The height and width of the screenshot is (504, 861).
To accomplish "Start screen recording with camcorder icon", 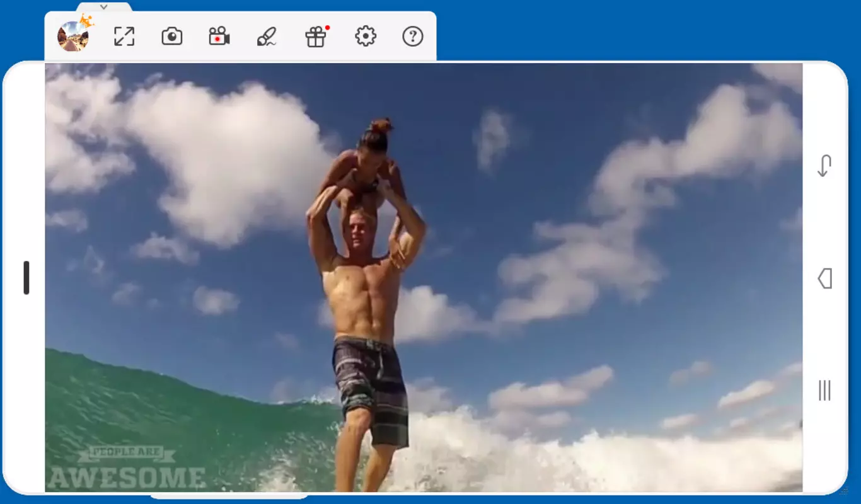I will 219,37.
